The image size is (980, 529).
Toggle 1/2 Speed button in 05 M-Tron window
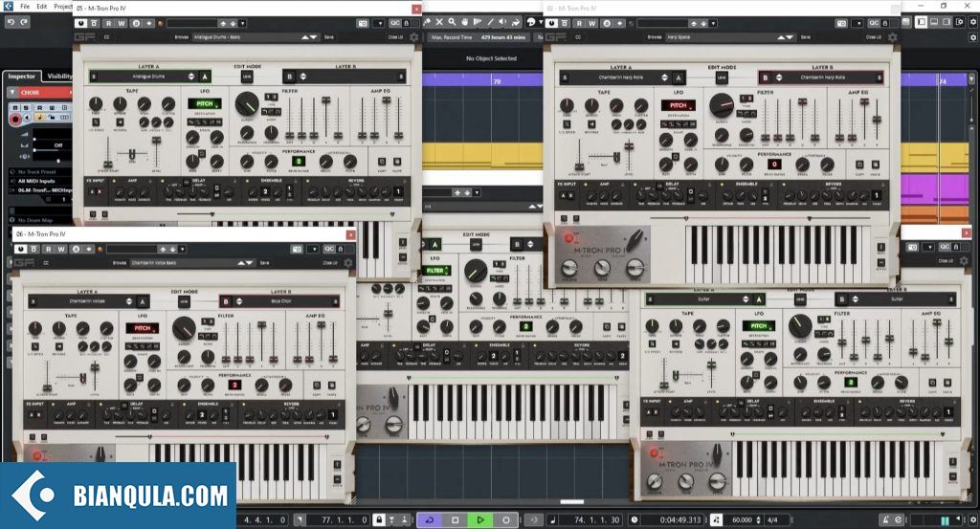(x=96, y=122)
